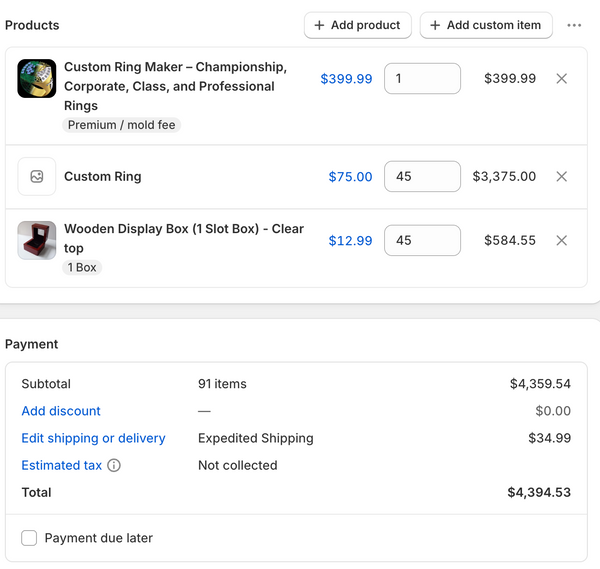Open the Estimated tax link
This screenshot has height=569, width=600.
click(62, 465)
